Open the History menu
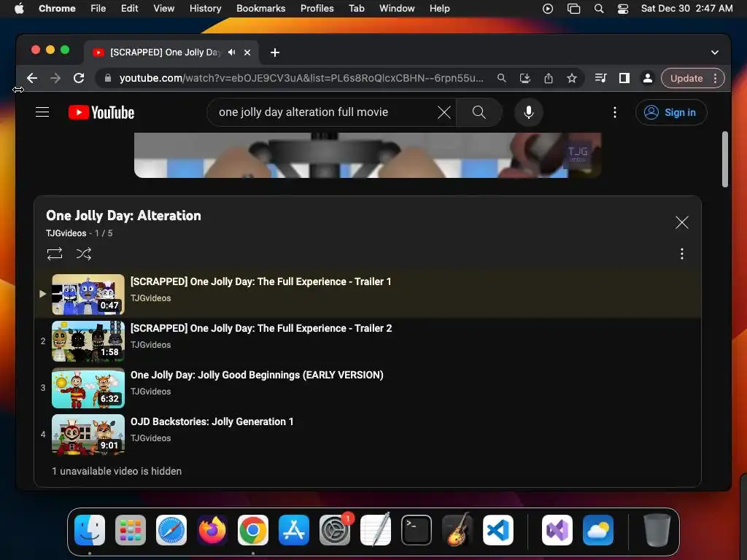The image size is (747, 560). pos(205,8)
